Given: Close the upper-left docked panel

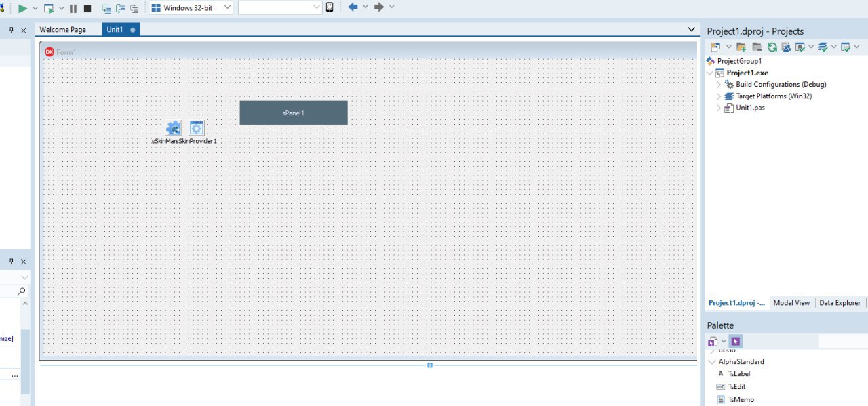Looking at the screenshot, I should [24, 31].
